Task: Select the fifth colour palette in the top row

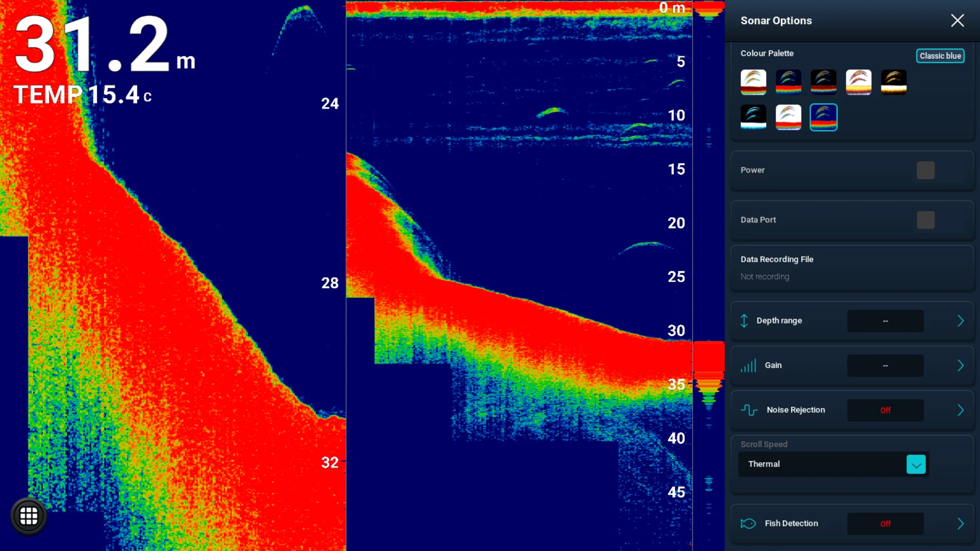Action: pos(894,82)
